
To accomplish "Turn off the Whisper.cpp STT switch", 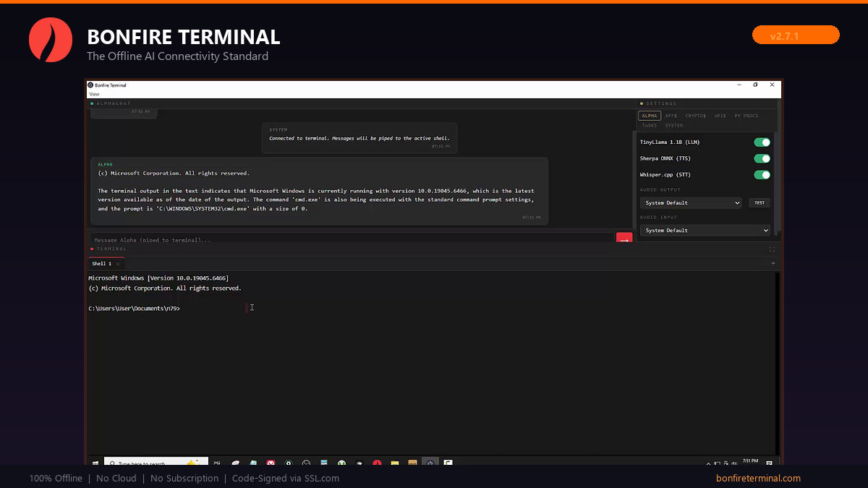I will pyautogui.click(x=762, y=174).
